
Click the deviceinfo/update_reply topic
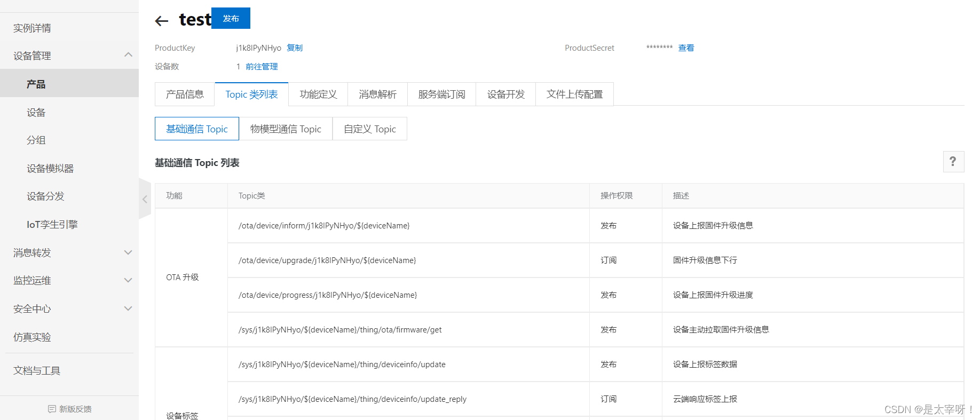point(352,399)
